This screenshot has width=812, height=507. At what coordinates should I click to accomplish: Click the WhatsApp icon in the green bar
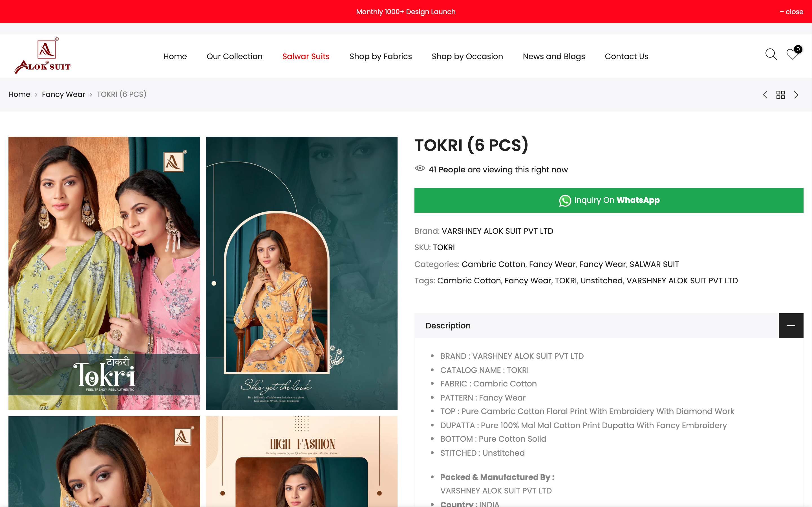pos(565,200)
